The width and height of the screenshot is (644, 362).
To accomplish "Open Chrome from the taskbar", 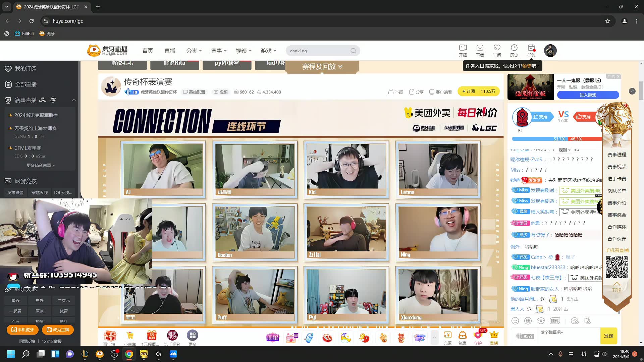I will click(129, 354).
